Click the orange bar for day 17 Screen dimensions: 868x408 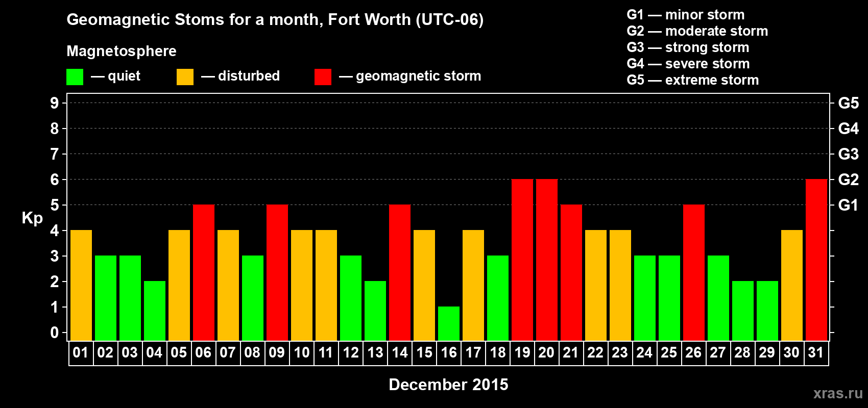[x=473, y=285]
